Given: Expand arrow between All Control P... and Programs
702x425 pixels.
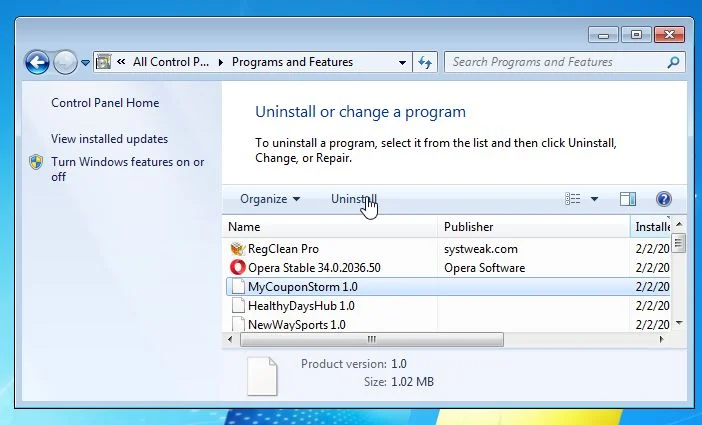Looking at the screenshot, I should pyautogui.click(x=221, y=62).
